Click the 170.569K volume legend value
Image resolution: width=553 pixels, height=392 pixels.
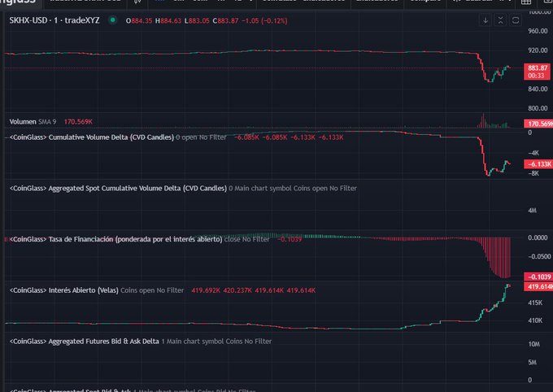(78, 122)
